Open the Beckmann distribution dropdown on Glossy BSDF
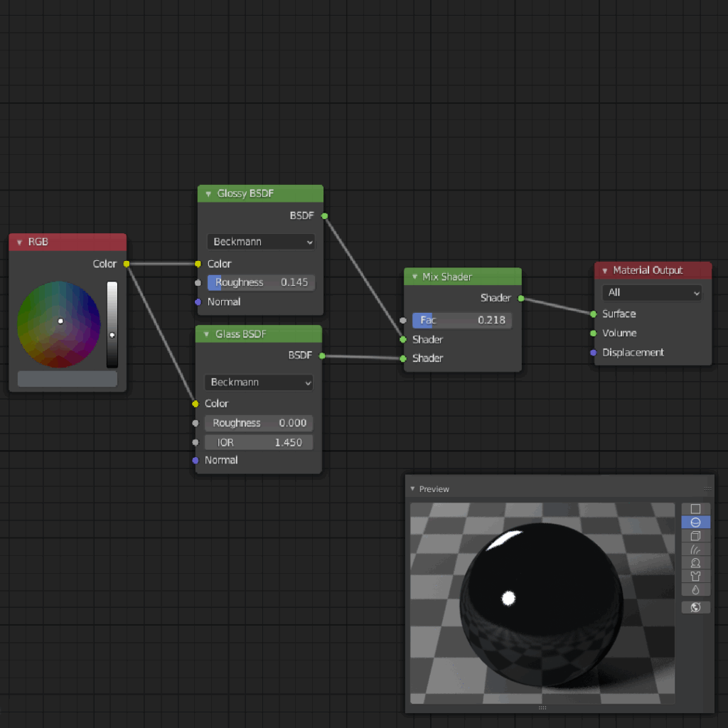Viewport: 728px width, 728px height. [x=260, y=242]
